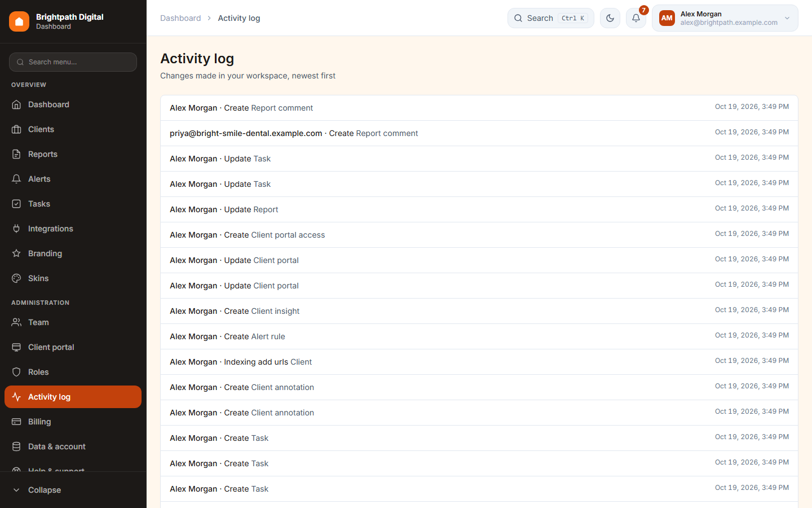Click the Skins label in sidebar
The height and width of the screenshot is (508, 812).
coord(38,278)
